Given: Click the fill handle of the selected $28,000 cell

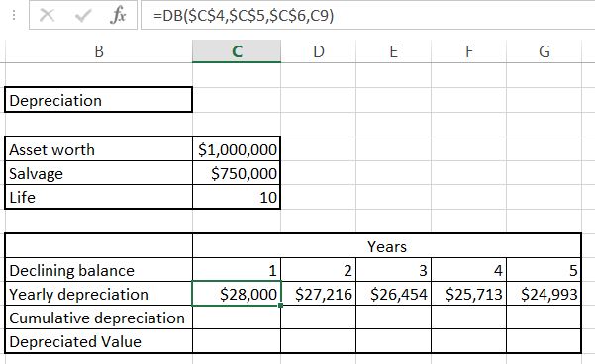Looking at the screenshot, I should point(280,305).
